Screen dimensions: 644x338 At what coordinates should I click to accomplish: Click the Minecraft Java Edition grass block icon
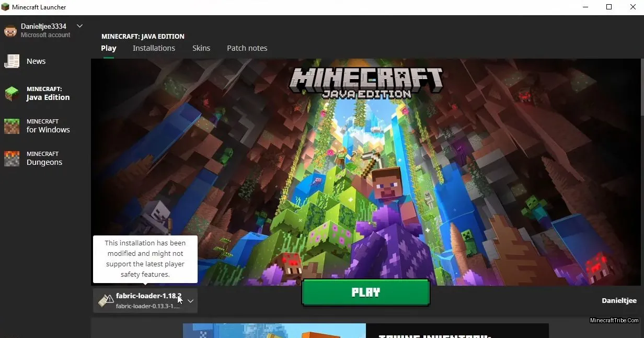[11, 94]
